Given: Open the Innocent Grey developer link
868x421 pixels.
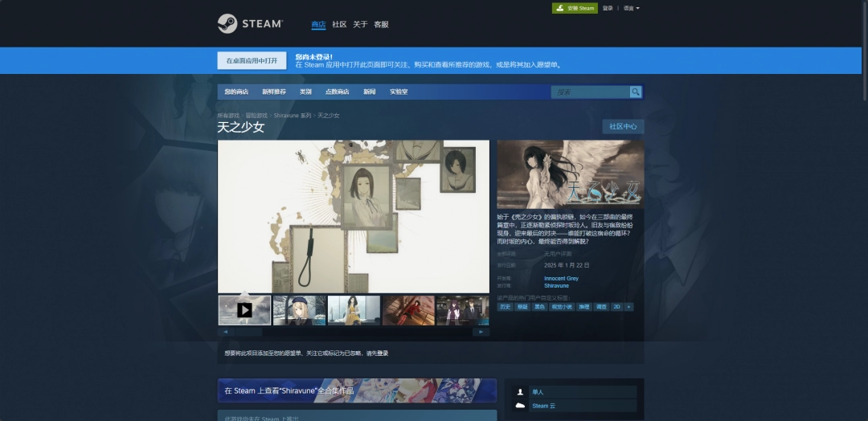Looking at the screenshot, I should click(561, 279).
